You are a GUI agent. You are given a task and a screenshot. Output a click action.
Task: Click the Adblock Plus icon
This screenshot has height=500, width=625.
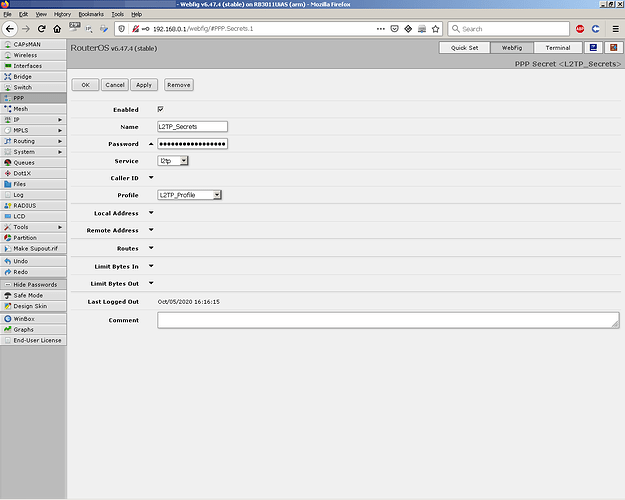(x=580, y=29)
